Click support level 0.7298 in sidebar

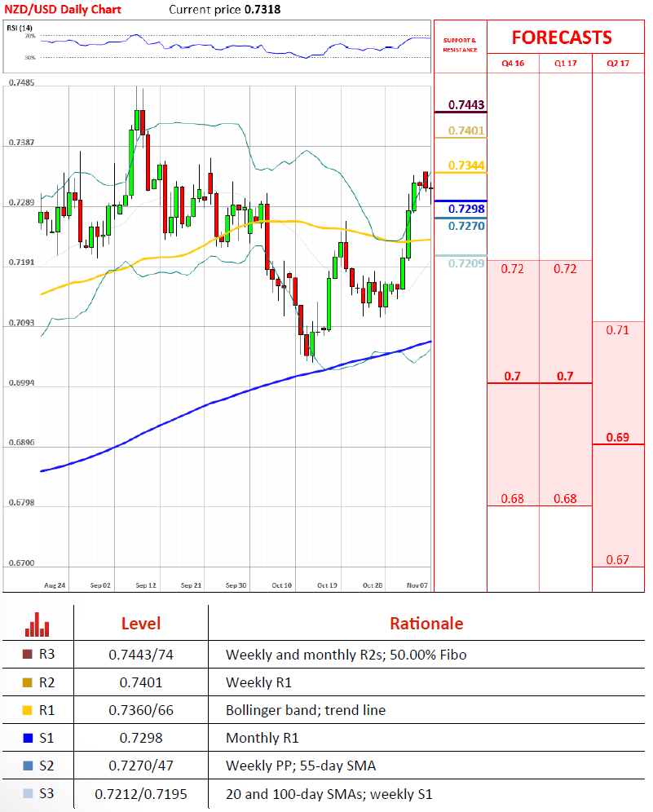click(x=466, y=209)
